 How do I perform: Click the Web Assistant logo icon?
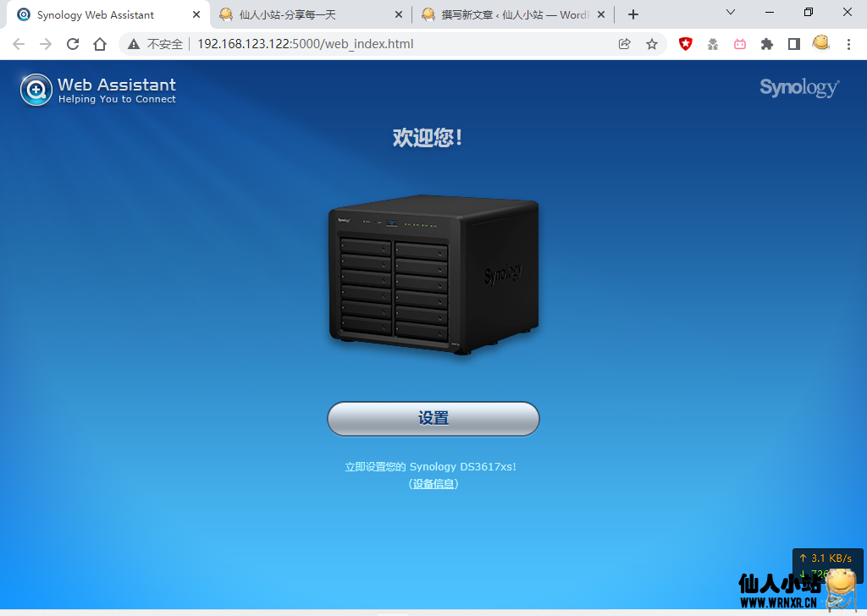pyautogui.click(x=36, y=90)
